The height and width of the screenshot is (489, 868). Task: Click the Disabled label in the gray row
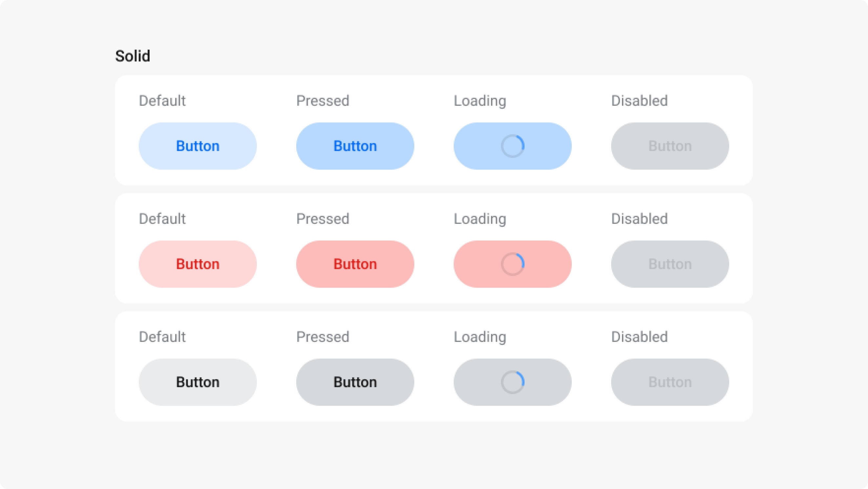[x=639, y=337]
